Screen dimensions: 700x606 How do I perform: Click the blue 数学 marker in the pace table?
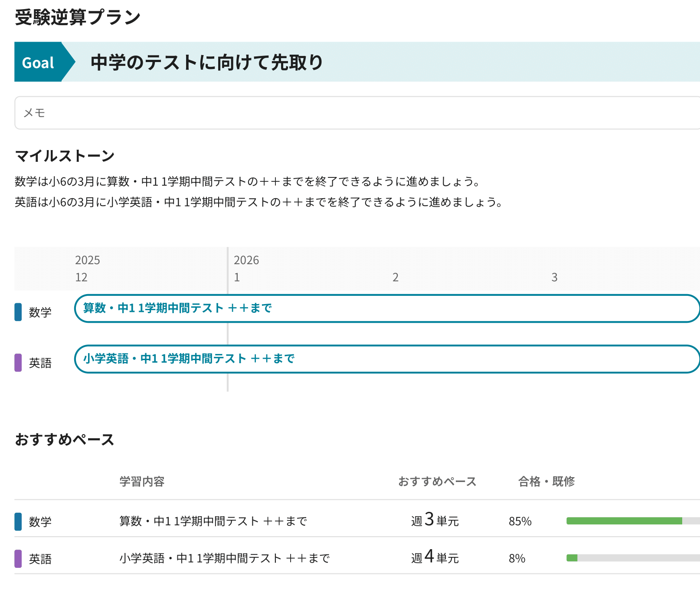(18, 521)
